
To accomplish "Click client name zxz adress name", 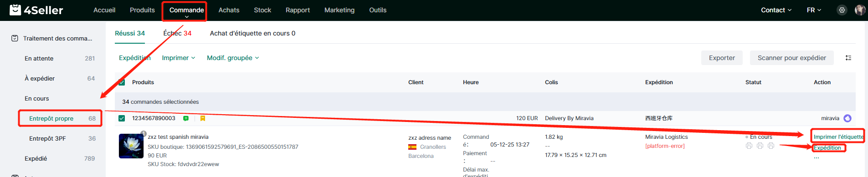I will click(x=430, y=138).
